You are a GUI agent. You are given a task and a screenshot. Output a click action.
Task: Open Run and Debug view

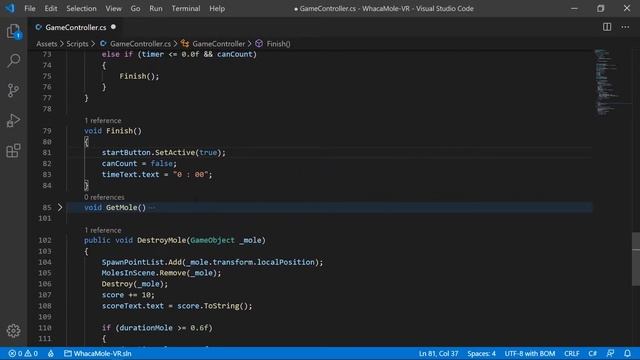[13, 120]
